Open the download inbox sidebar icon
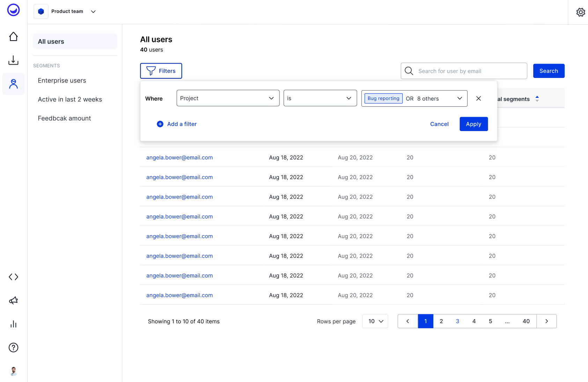This screenshot has width=588, height=382. [x=13, y=60]
